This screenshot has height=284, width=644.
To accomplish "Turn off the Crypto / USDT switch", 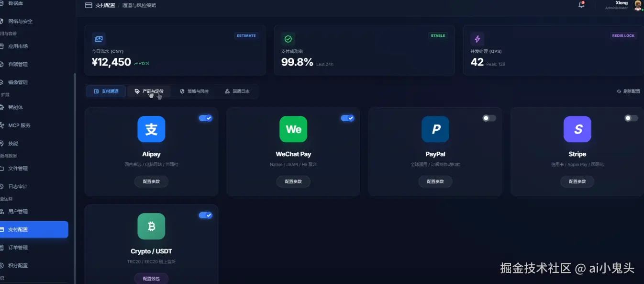I will (x=206, y=215).
